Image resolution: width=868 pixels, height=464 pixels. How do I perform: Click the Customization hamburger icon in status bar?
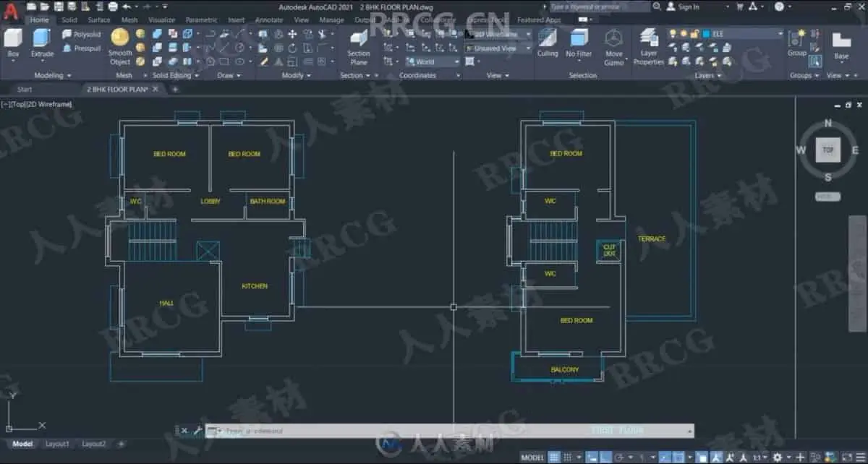(859, 457)
